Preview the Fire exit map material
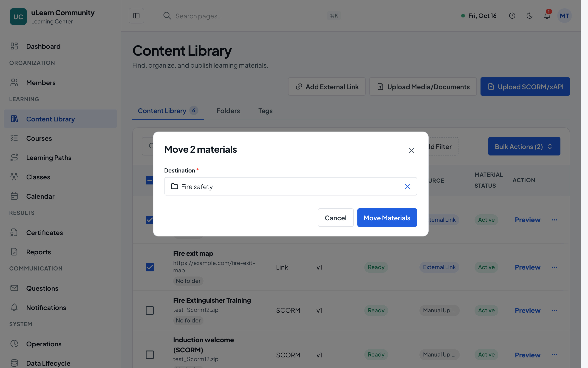The width and height of the screenshot is (588, 368). point(528,267)
